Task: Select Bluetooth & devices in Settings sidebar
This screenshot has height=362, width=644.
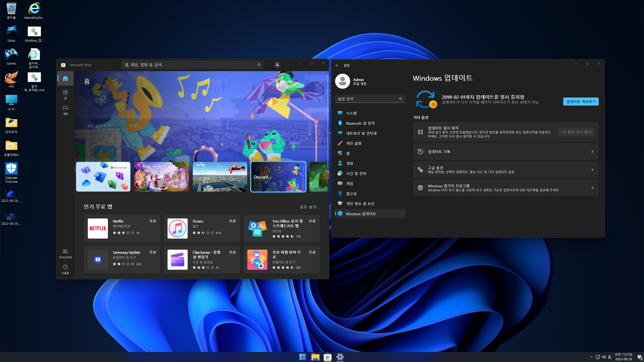Action: pos(360,123)
